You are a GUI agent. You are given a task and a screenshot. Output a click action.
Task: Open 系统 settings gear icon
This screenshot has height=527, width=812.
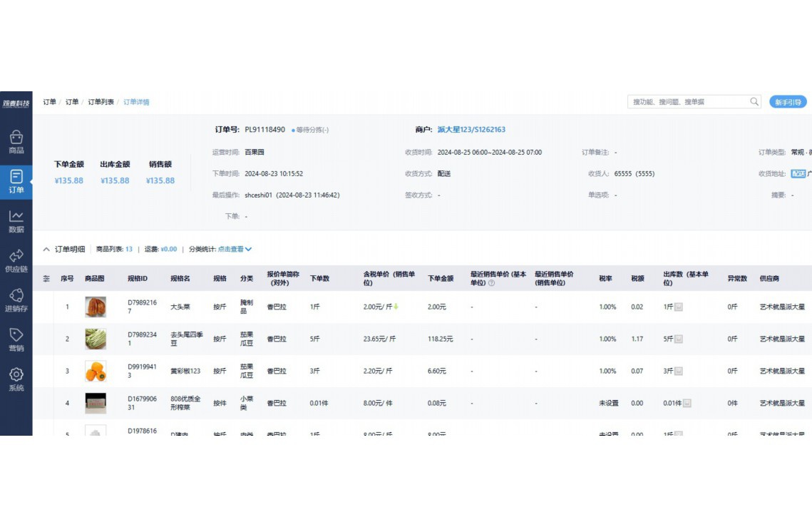(16, 379)
